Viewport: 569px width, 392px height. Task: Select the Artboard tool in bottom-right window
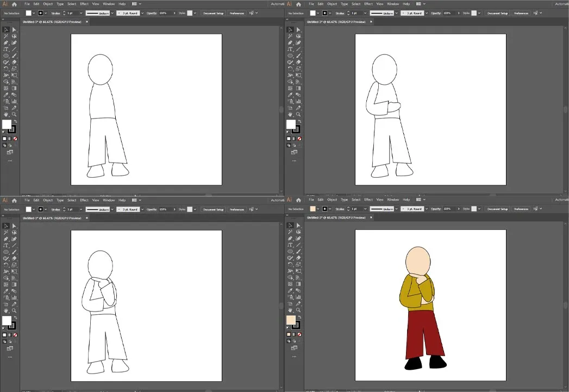tap(290, 304)
